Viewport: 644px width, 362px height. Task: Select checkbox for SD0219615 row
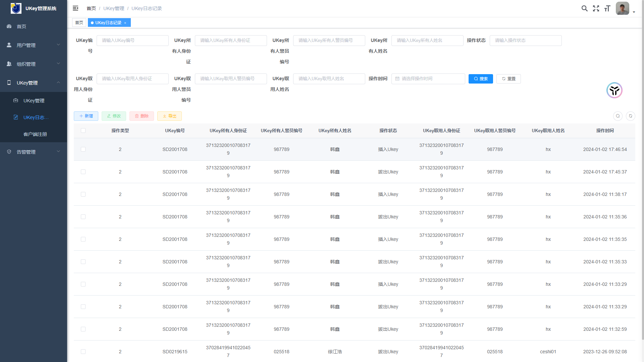tap(83, 352)
